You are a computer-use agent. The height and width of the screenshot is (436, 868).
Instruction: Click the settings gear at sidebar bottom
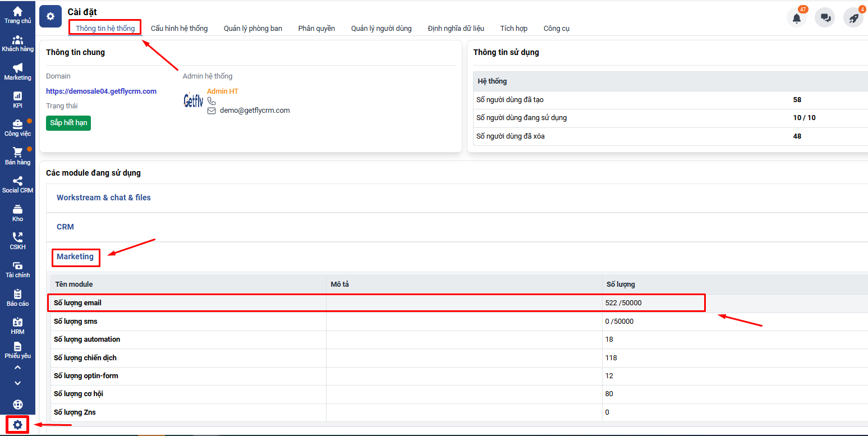pos(17,425)
